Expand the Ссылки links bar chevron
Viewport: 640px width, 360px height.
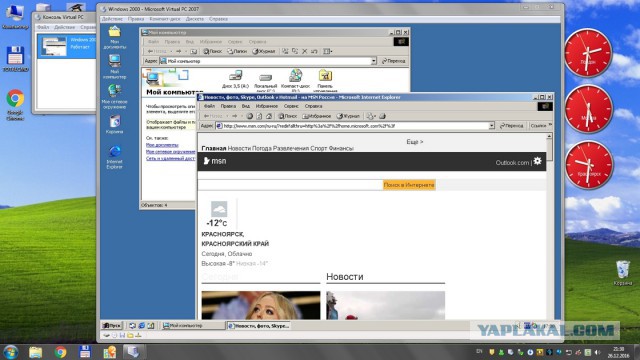click(x=551, y=125)
